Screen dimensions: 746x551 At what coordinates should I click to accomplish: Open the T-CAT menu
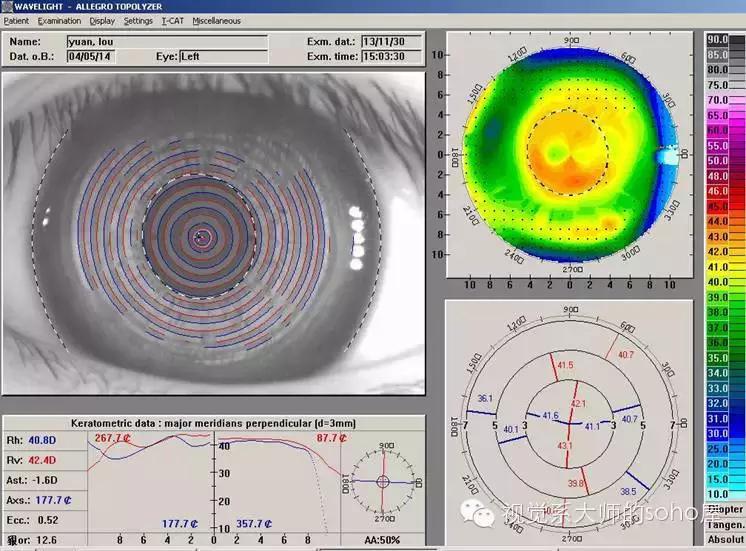pos(172,21)
